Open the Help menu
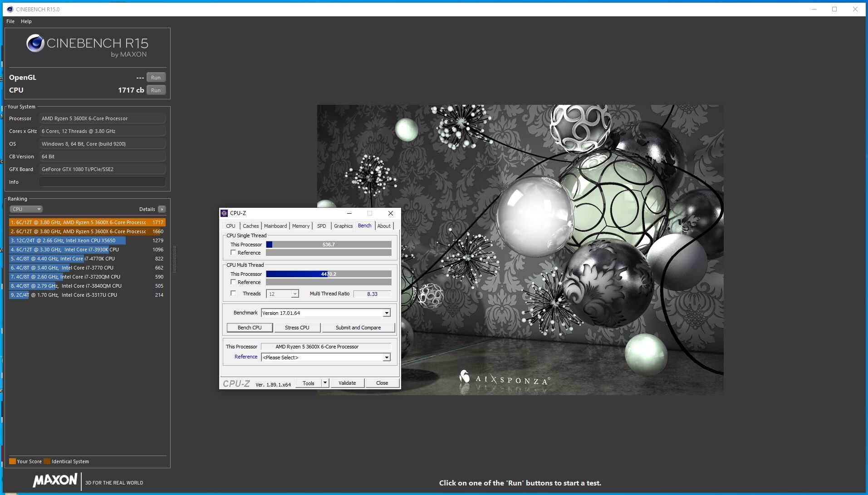868x495 pixels. coord(26,21)
